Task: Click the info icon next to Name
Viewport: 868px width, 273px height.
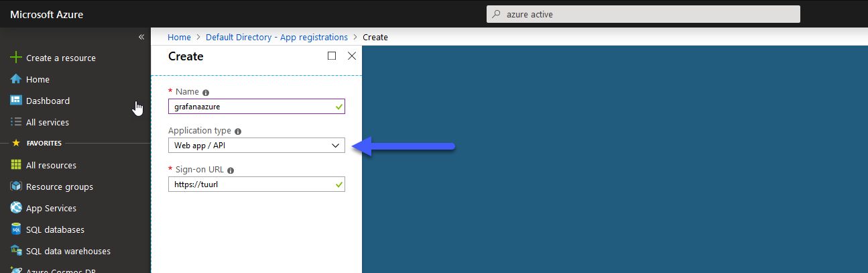Action: click(206, 93)
